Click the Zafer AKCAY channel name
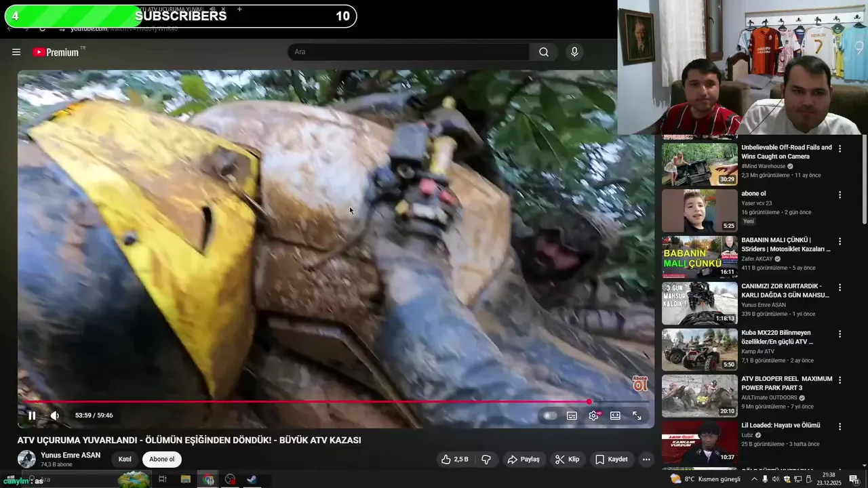Screen dimensions: 868x488 click(x=758, y=259)
